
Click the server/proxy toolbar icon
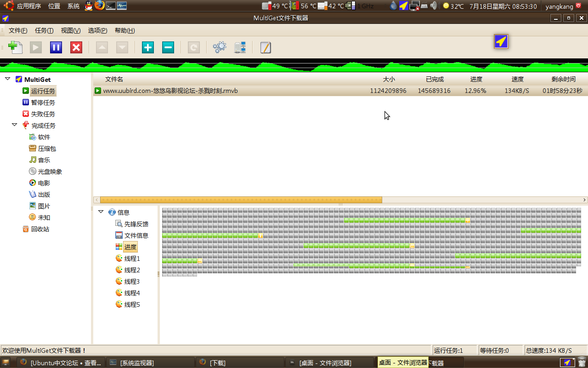coord(240,47)
